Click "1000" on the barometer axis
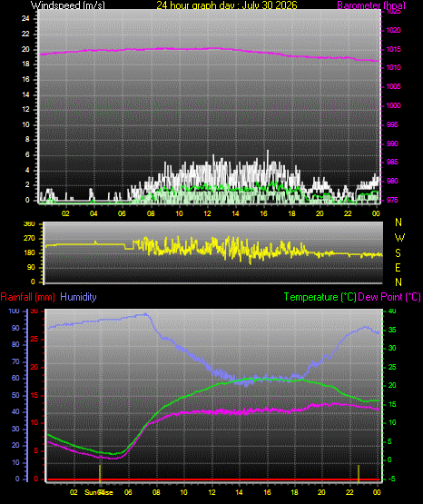The image size is (423, 504). click(x=393, y=105)
